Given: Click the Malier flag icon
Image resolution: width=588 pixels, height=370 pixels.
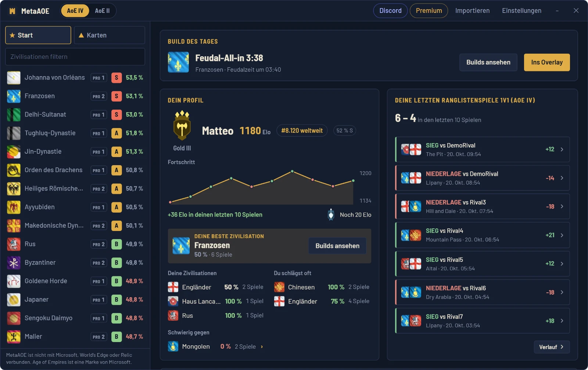Looking at the screenshot, I should (x=14, y=337).
